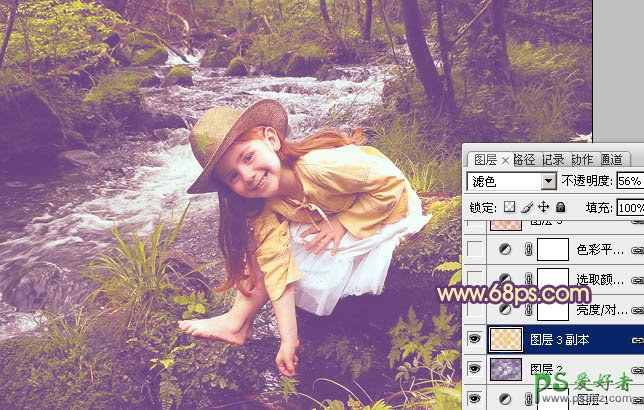
Task: Click the orange 图层 3 副本 thumbnail
Action: 506,341
